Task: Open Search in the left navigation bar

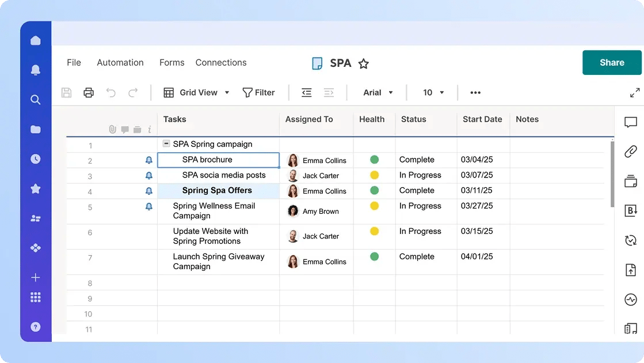Action: pos(35,99)
